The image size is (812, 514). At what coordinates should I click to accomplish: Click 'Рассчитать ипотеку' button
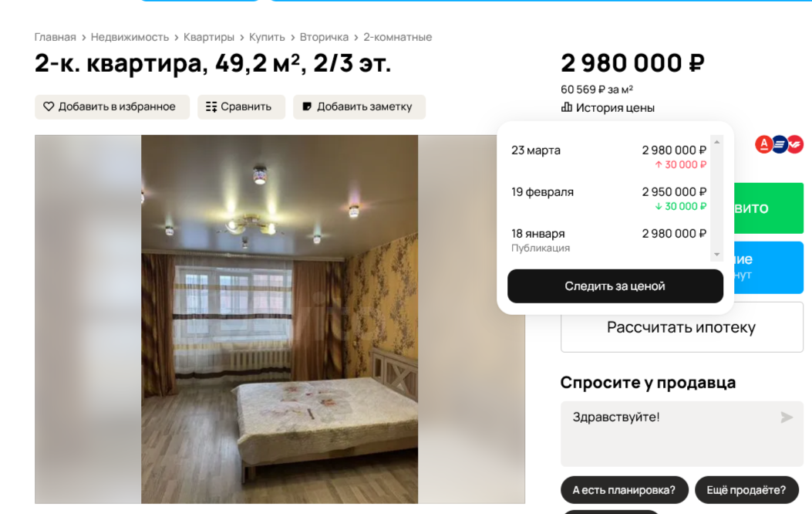pyautogui.click(x=682, y=327)
